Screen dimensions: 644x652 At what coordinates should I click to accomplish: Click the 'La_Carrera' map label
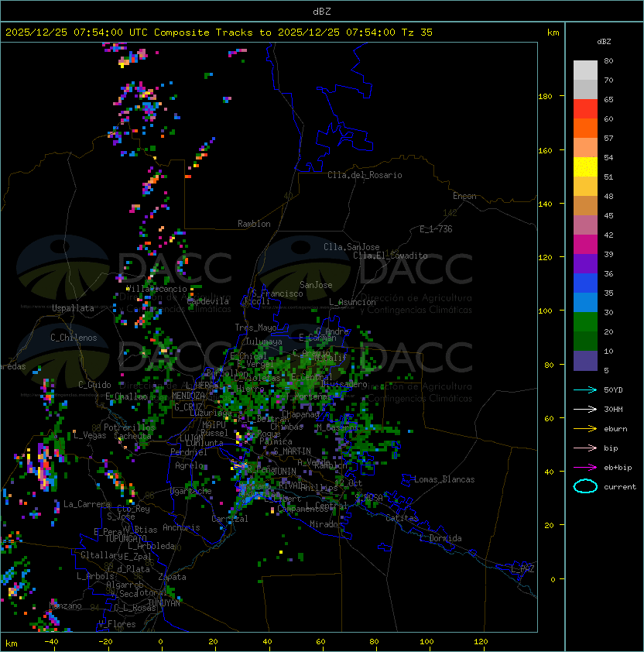point(87,504)
